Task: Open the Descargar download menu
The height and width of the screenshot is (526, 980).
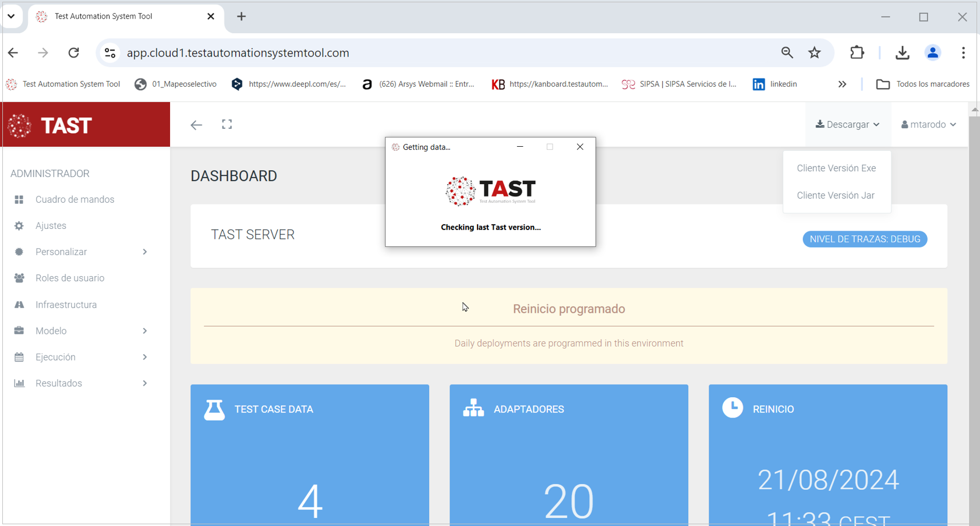Action: [848, 124]
